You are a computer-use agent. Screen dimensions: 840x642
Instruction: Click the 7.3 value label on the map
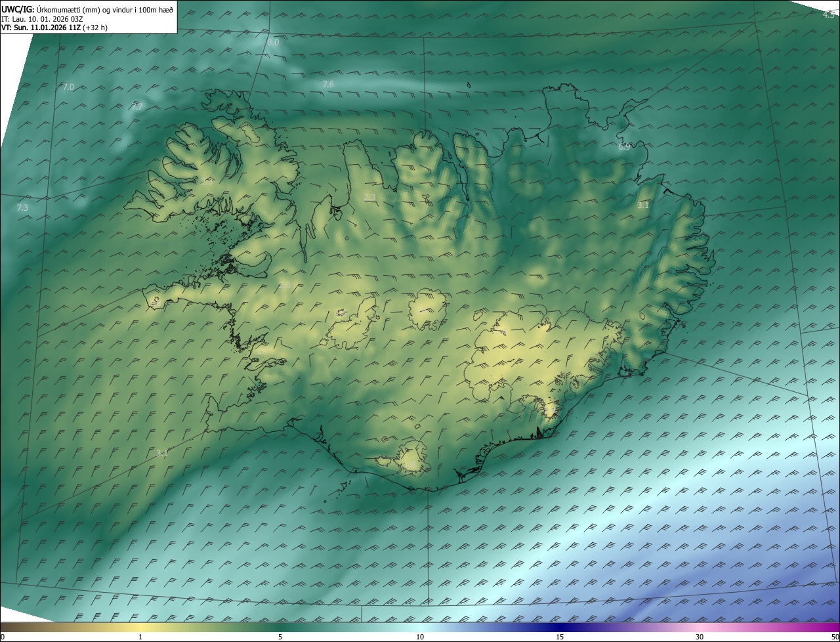(22, 207)
